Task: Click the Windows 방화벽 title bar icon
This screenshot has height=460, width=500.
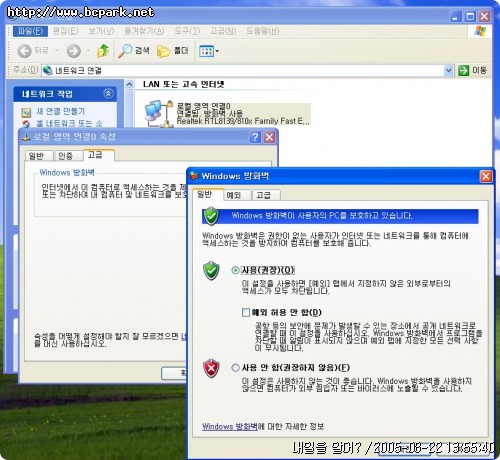Action: 194,176
